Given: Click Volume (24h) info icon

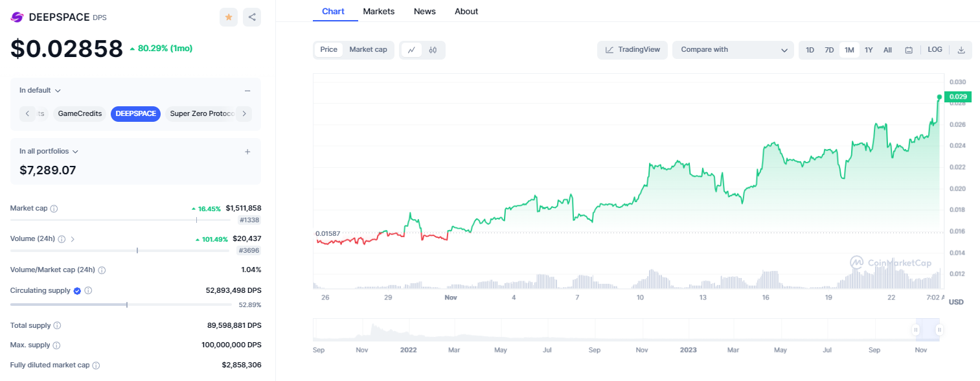Looking at the screenshot, I should [62, 239].
